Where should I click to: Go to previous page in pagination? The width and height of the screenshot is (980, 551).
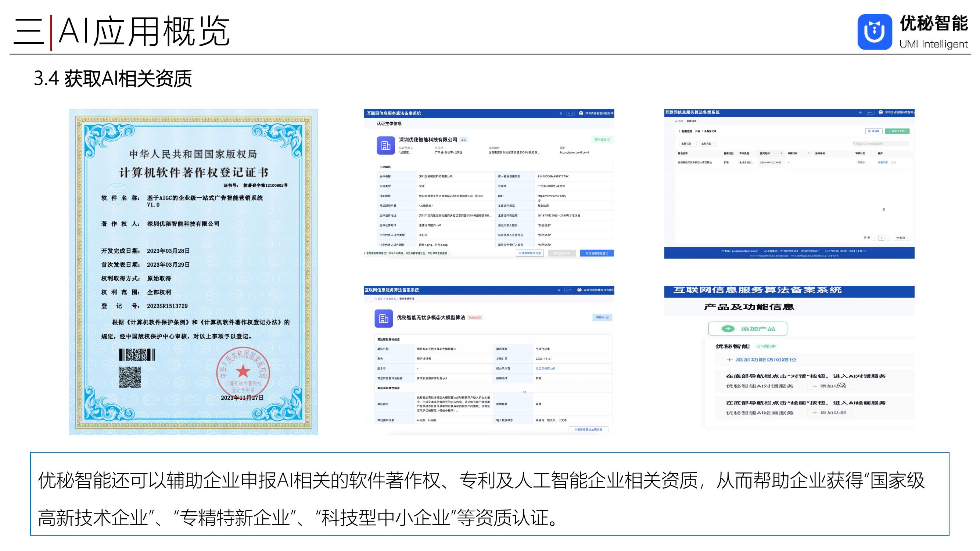[874, 238]
